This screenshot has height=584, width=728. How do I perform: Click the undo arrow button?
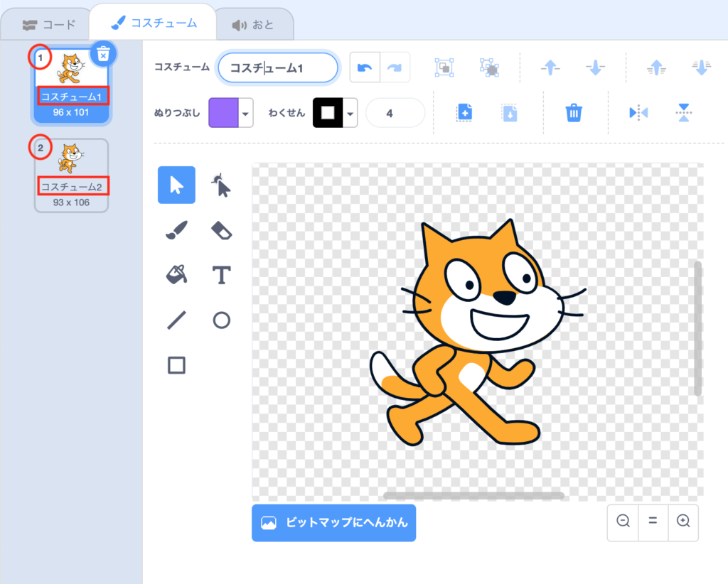tap(365, 67)
